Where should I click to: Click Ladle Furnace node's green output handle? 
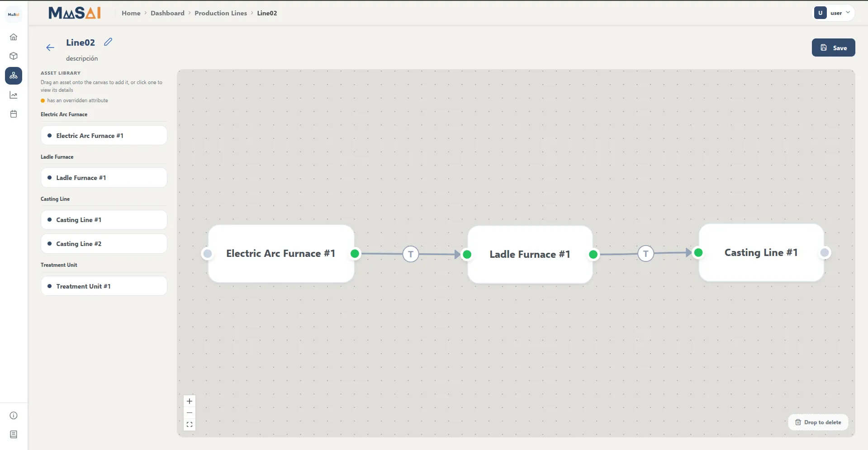click(x=593, y=255)
